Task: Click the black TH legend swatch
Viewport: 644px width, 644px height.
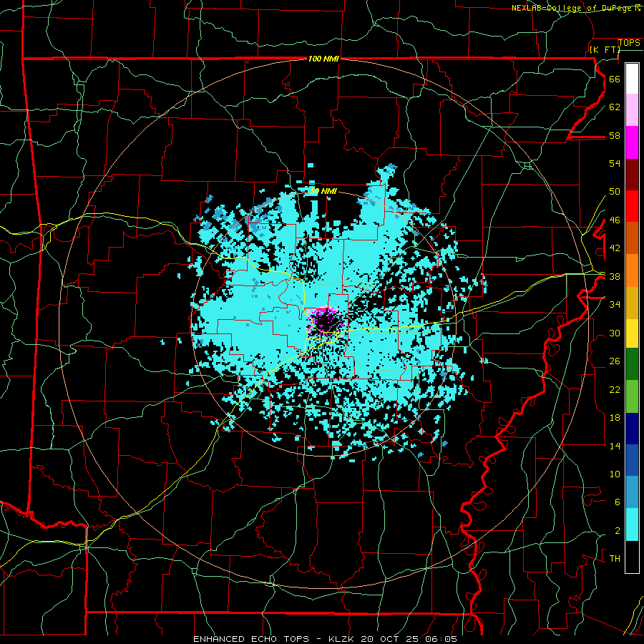Action: pyautogui.click(x=632, y=557)
